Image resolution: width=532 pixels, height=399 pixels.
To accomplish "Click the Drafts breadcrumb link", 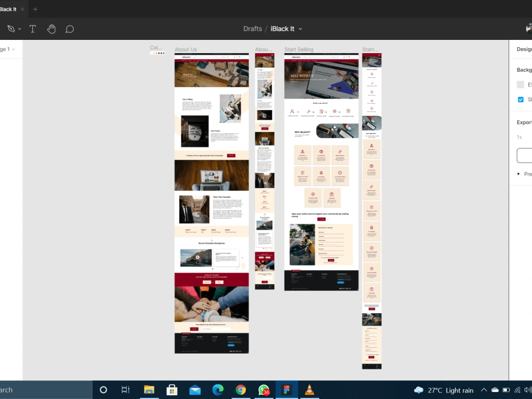I will click(252, 29).
